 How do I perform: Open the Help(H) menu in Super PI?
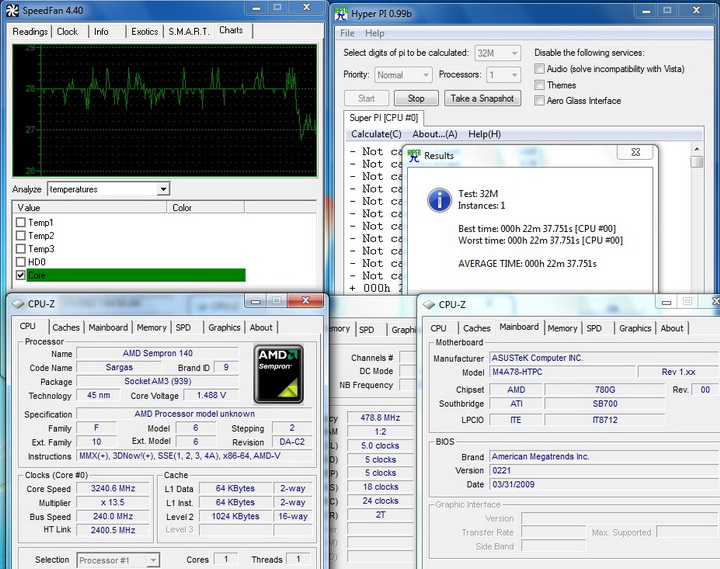(484, 134)
